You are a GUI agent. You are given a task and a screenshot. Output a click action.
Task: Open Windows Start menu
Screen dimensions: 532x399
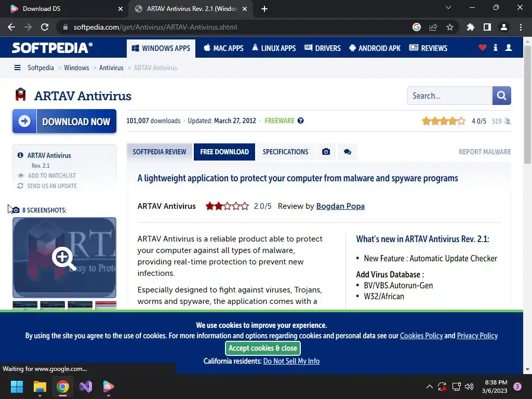tap(17, 387)
